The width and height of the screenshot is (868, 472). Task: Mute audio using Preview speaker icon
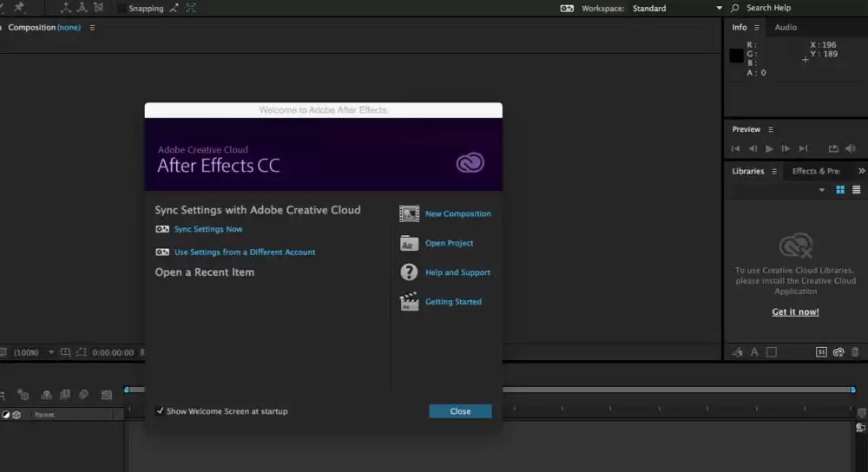(x=851, y=148)
